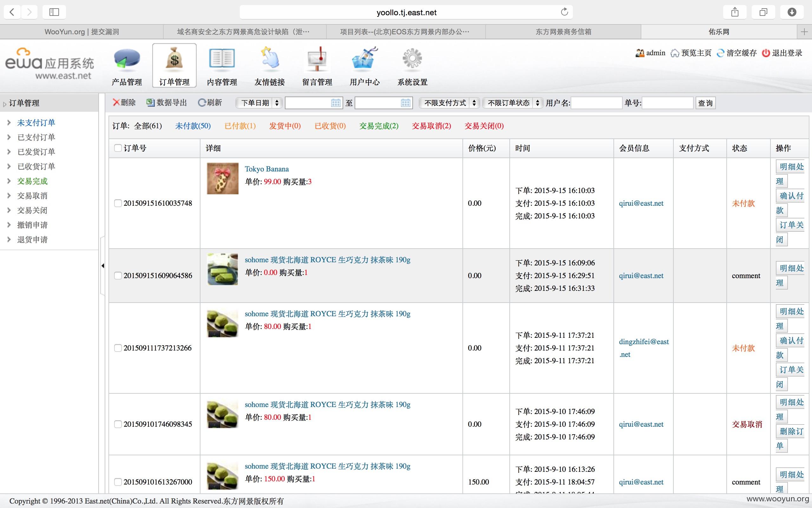
Task: Filter orders by 未付款(50)
Action: (x=193, y=126)
